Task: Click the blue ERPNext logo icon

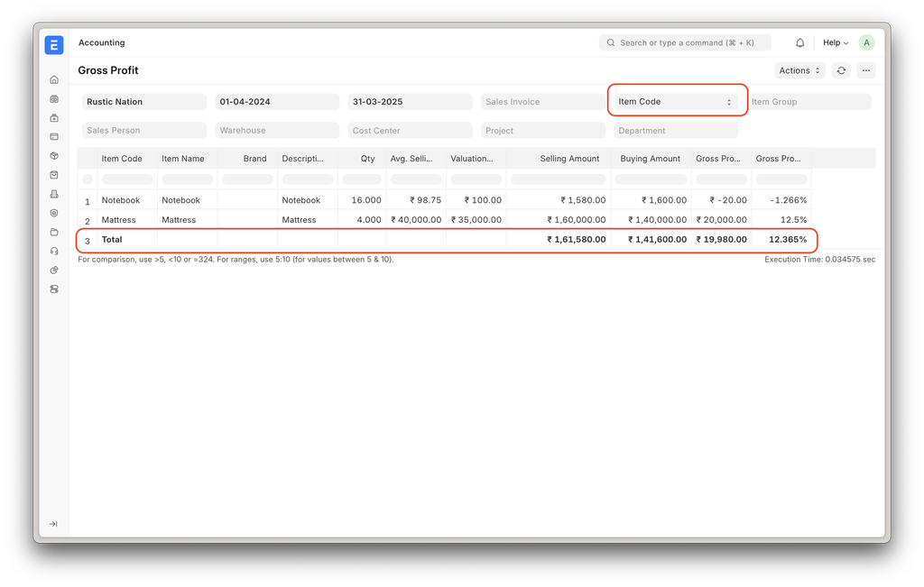Action: tap(54, 45)
